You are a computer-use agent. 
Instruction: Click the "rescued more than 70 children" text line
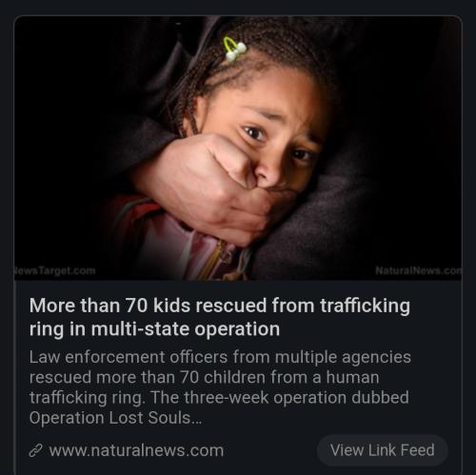[204, 377]
